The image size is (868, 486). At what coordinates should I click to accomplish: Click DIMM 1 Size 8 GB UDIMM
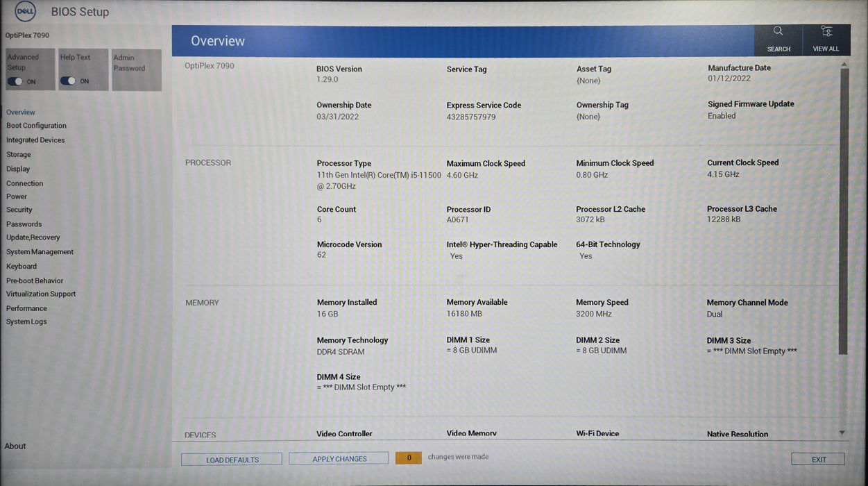point(472,351)
